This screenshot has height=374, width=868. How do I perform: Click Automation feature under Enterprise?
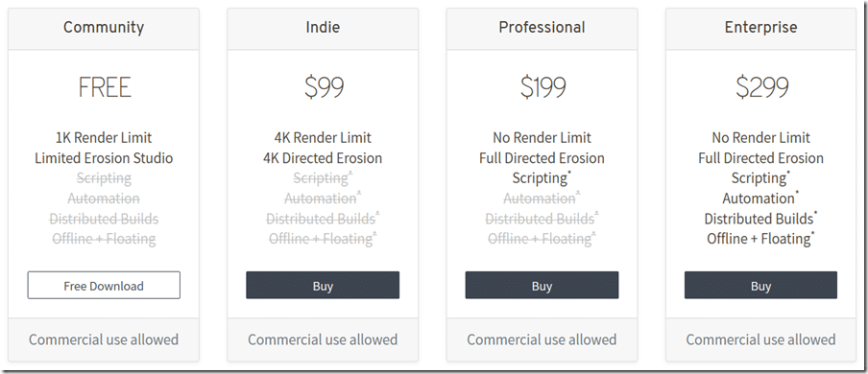point(760,199)
